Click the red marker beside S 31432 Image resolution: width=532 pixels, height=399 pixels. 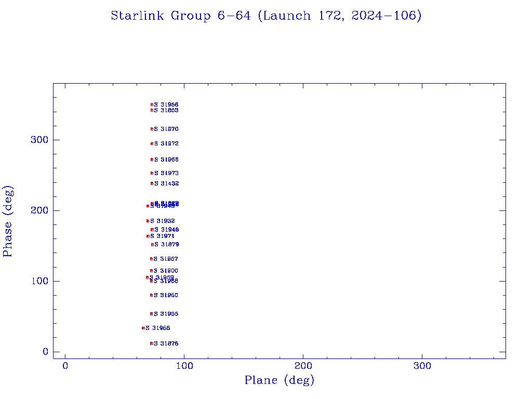(152, 183)
